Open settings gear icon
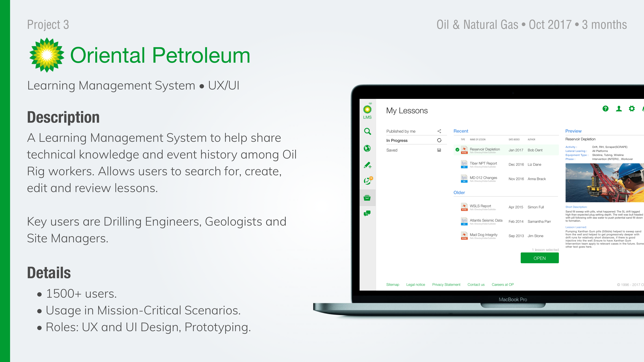 click(632, 109)
